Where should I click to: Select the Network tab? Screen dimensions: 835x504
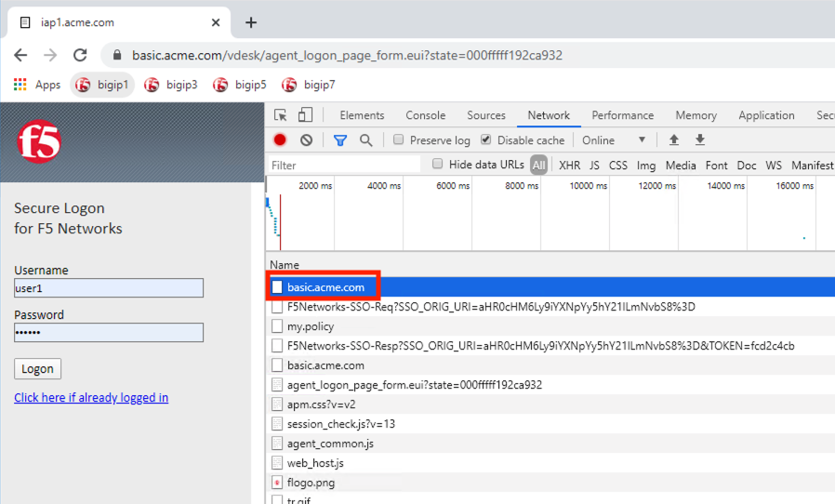coord(549,115)
